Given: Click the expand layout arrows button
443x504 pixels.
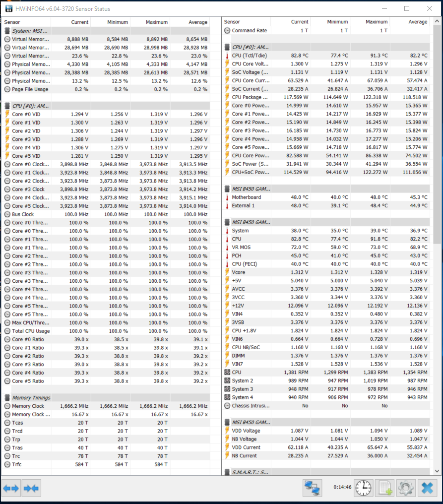Looking at the screenshot, I should point(11,489).
